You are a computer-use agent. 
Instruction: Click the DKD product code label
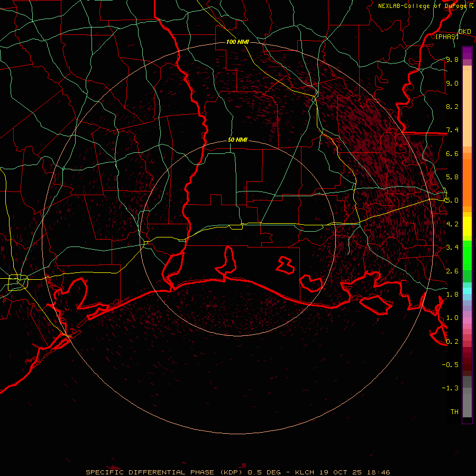tap(464, 32)
